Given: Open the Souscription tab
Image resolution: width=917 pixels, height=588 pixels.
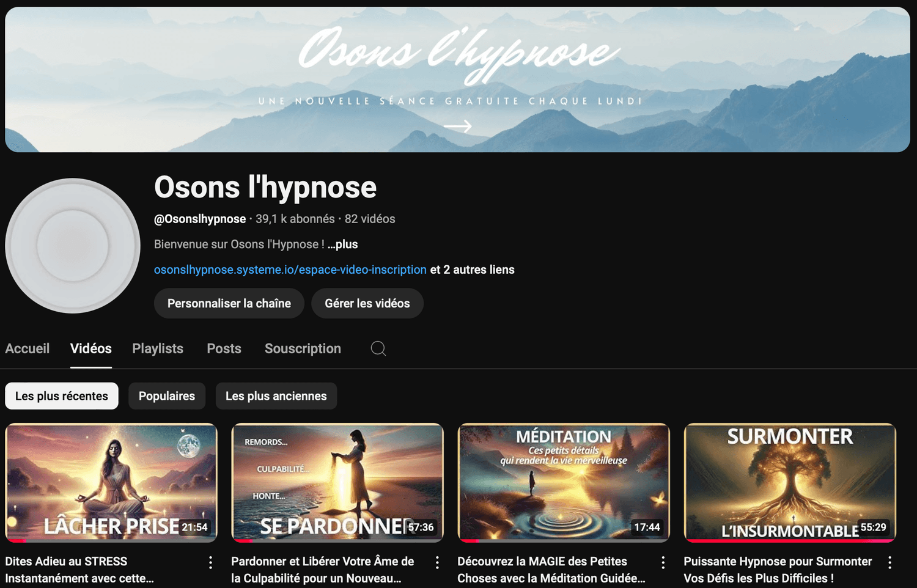Looking at the screenshot, I should click(303, 348).
